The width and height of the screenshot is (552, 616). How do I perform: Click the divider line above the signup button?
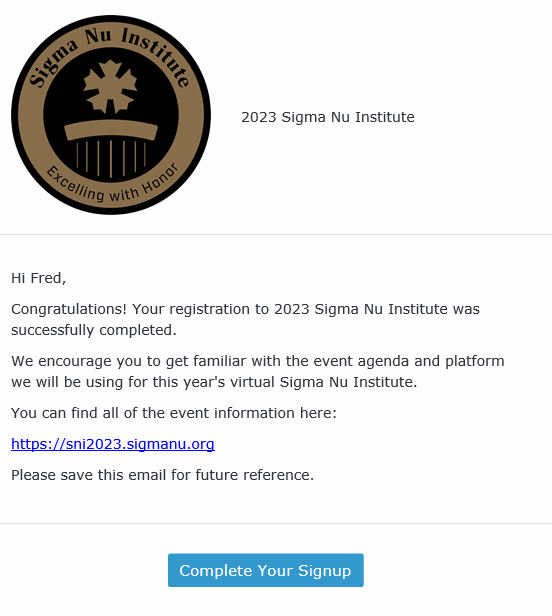point(276,523)
